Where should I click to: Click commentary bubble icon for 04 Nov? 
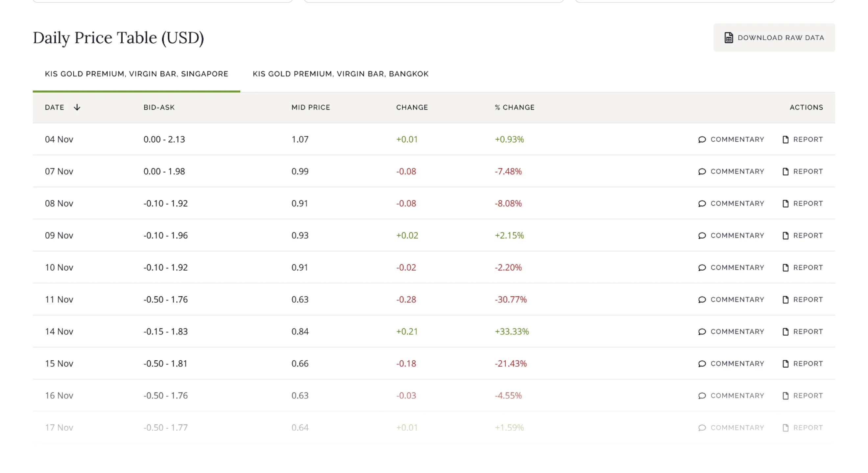click(x=702, y=139)
